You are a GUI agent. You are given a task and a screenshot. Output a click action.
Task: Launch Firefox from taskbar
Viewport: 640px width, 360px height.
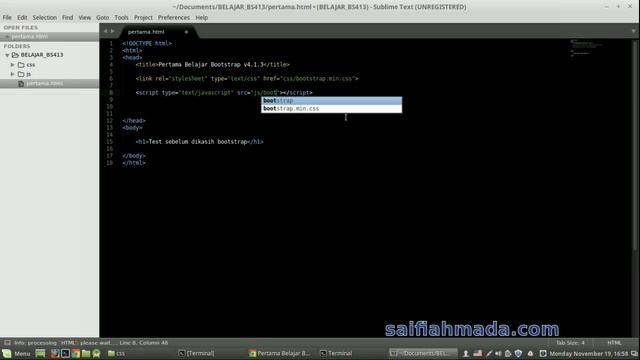(x=55, y=353)
